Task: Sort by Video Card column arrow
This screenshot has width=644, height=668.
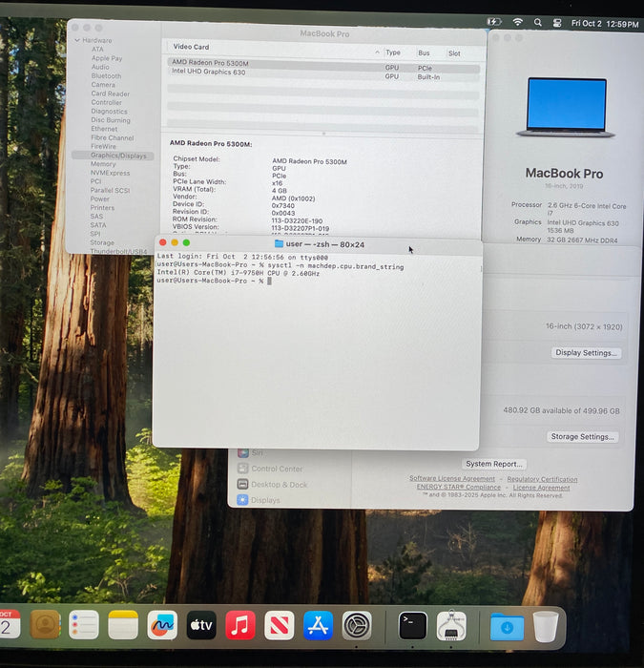Action: [x=378, y=52]
